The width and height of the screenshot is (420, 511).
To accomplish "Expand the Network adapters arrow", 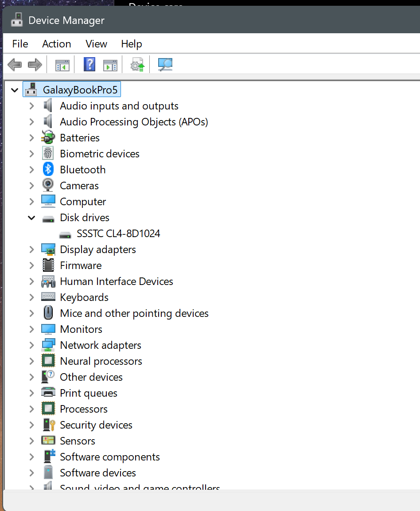I will click(31, 345).
